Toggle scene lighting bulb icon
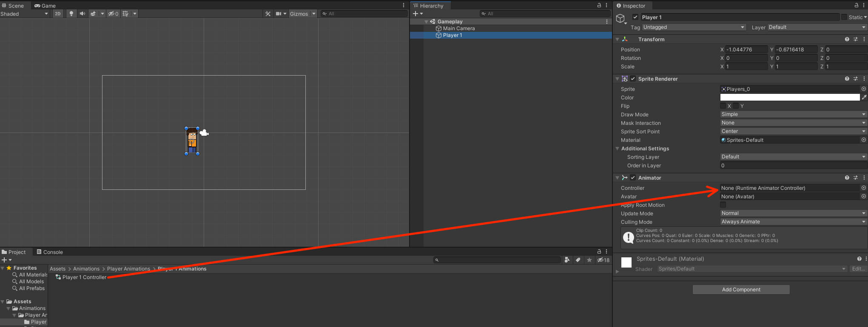 tap(71, 14)
